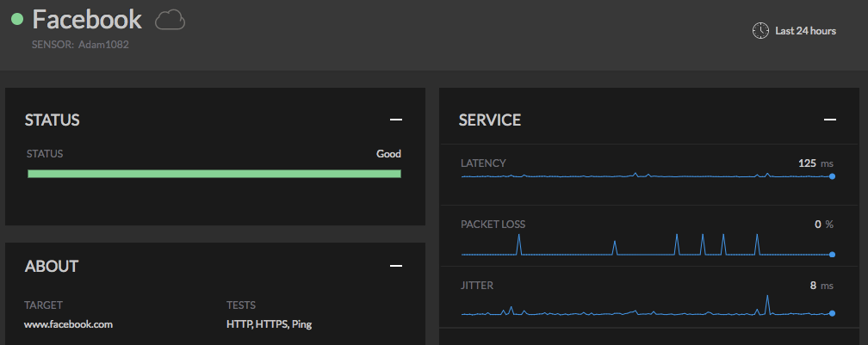Click the jitter graph endpoint dot
Viewport: 868px width, 345px height.
tap(832, 314)
